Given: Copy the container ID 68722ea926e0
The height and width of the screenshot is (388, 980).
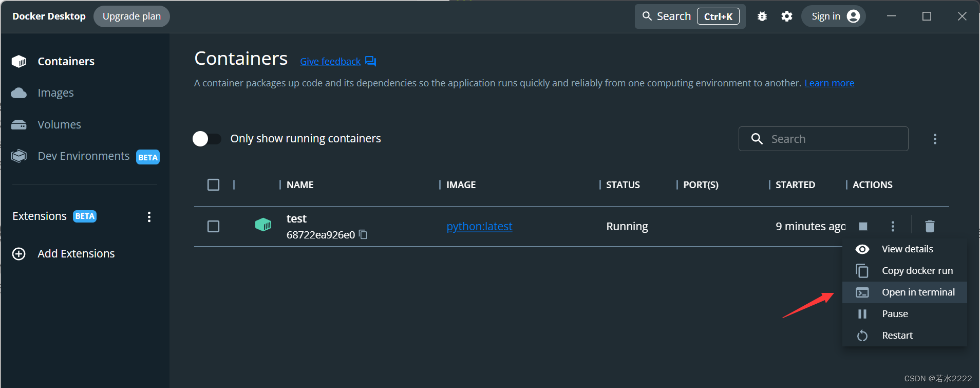Looking at the screenshot, I should coord(363,235).
